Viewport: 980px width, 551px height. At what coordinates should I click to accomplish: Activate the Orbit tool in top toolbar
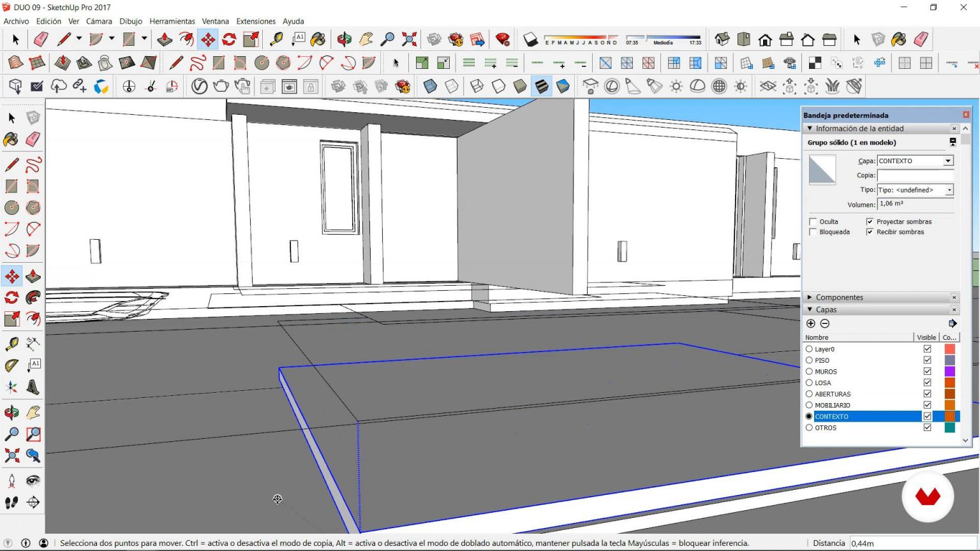[x=345, y=40]
